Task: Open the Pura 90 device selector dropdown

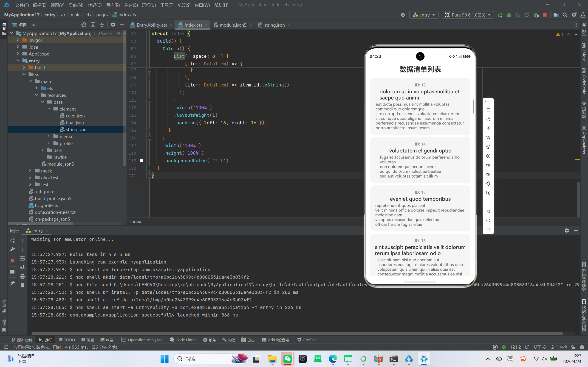Action: pyautogui.click(x=468, y=15)
